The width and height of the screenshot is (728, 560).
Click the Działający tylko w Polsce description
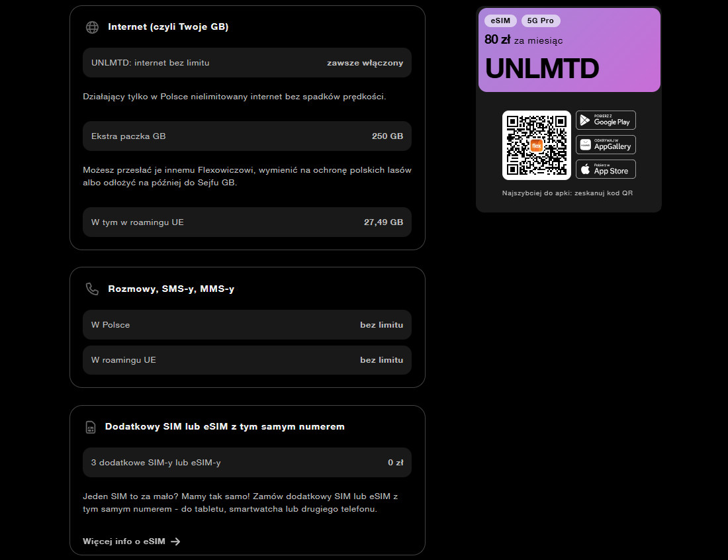[x=234, y=97]
